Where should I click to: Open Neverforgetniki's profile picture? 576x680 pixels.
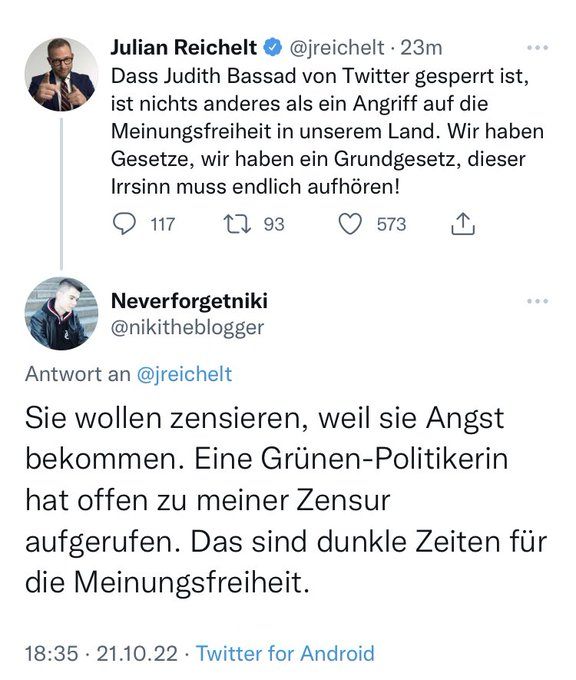click(x=61, y=314)
